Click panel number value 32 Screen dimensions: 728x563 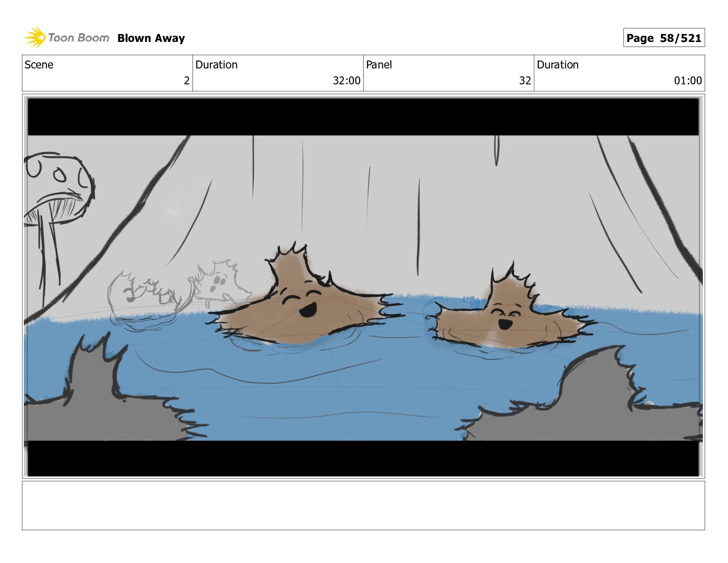point(525,81)
